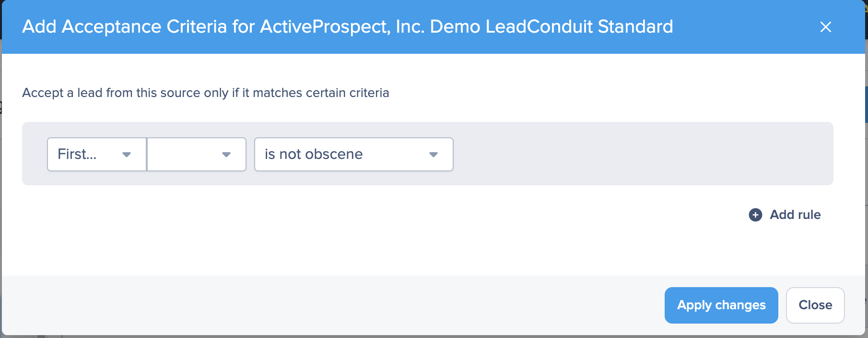Click the Add rule link text

(x=795, y=215)
